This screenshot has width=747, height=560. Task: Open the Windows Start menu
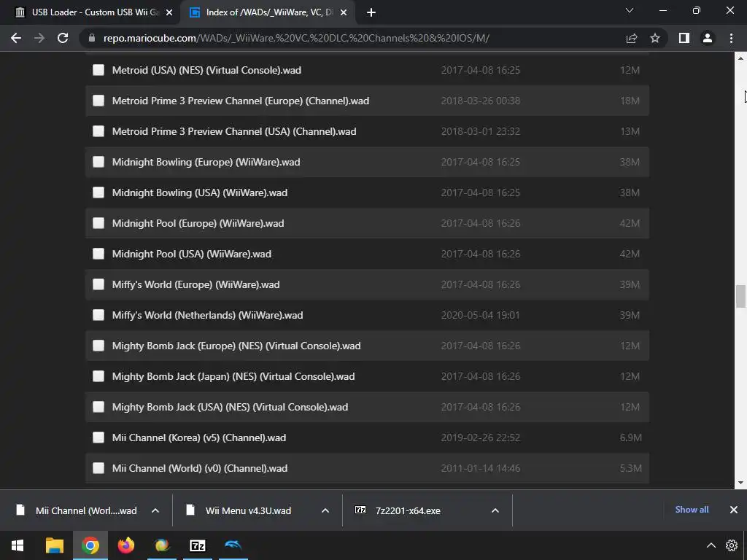click(18, 545)
